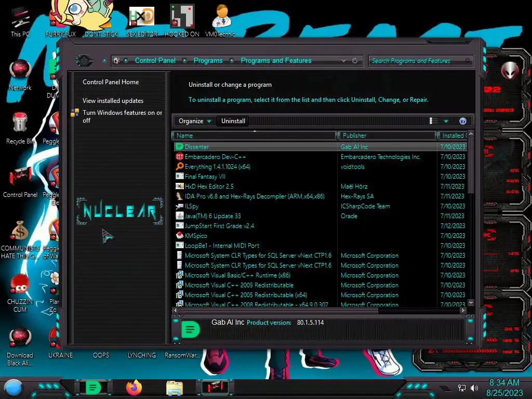
Task: Open Recycle Bin on the desktop
Action: (x=19, y=128)
